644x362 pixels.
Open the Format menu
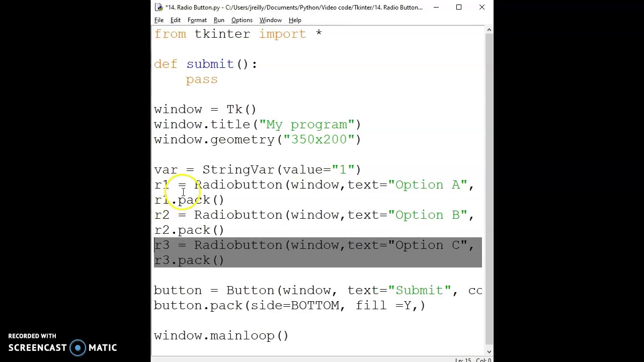pyautogui.click(x=197, y=20)
